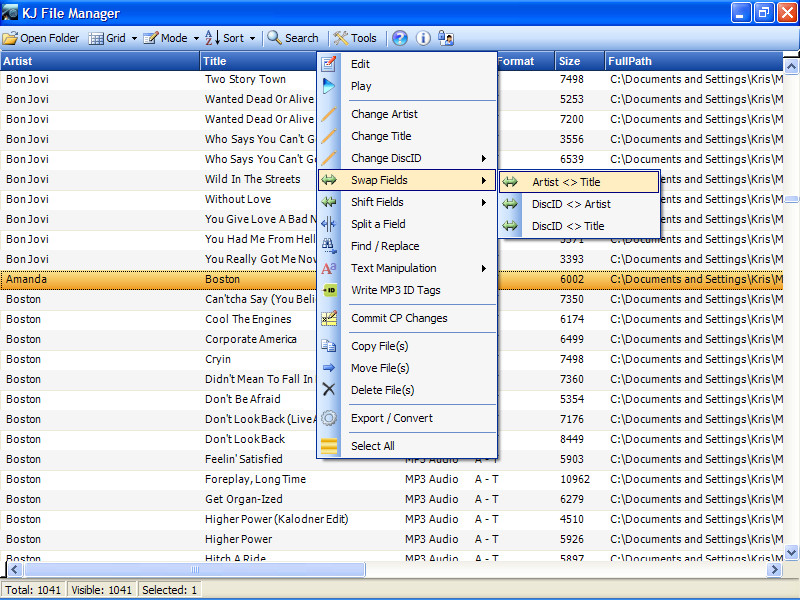Open help via the blue question mark icon

point(400,38)
